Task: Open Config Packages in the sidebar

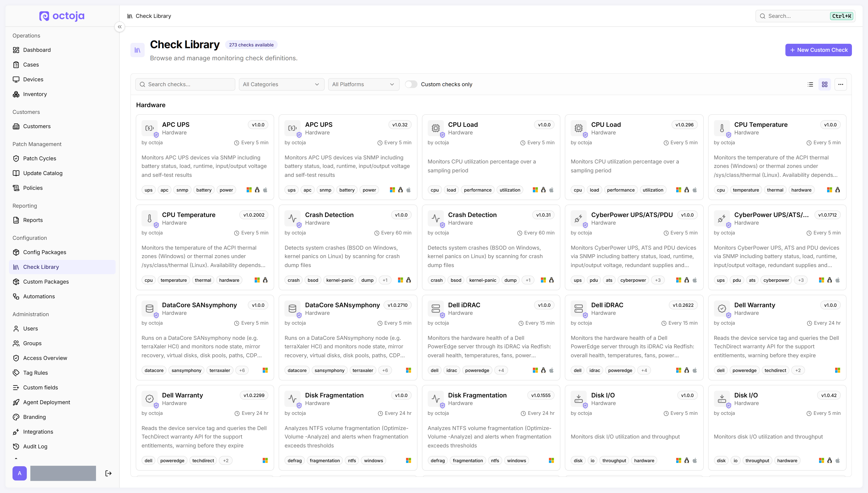Action: (x=62, y=252)
